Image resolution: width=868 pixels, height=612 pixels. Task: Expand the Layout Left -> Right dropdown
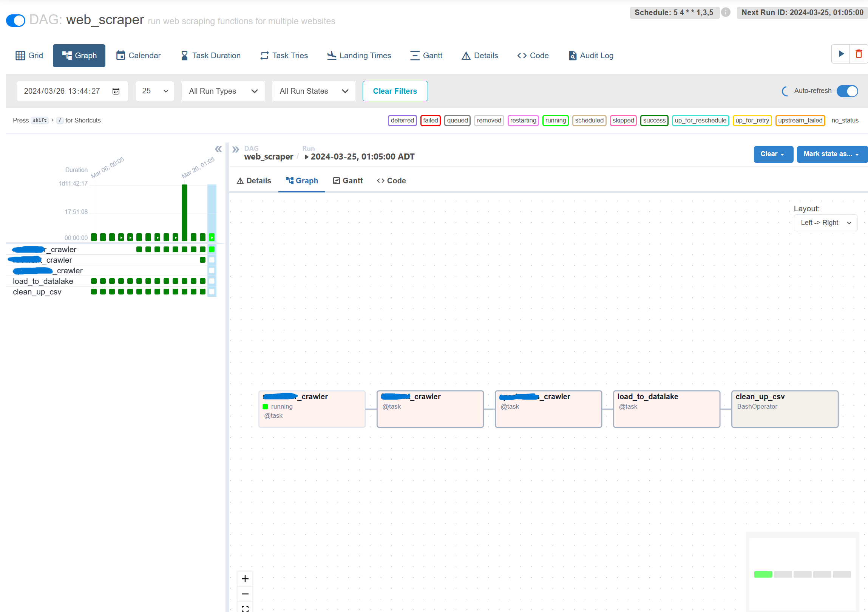[x=825, y=223]
